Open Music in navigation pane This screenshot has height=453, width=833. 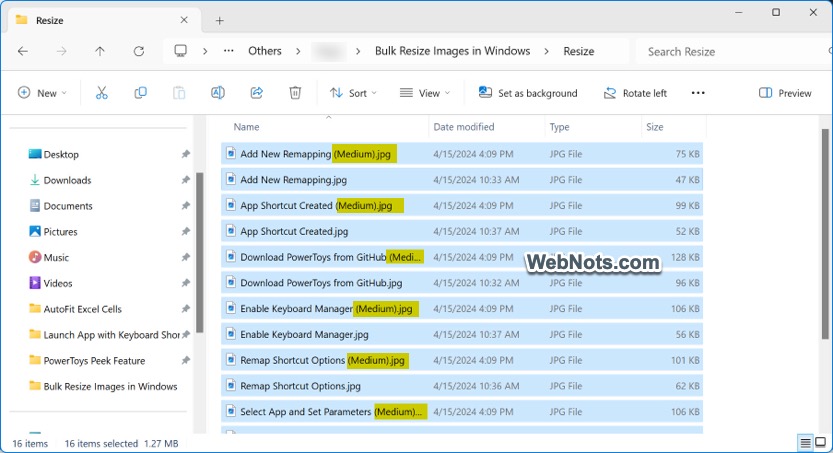(56, 258)
